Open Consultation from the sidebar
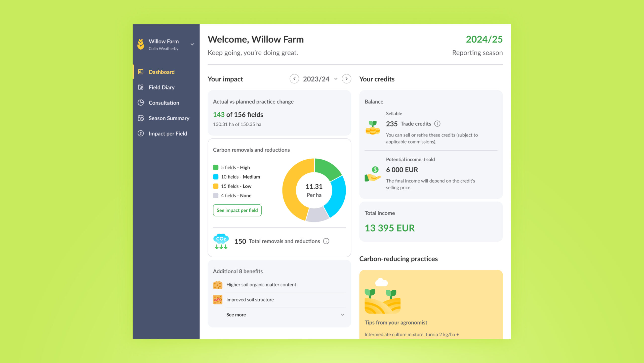 point(164,103)
